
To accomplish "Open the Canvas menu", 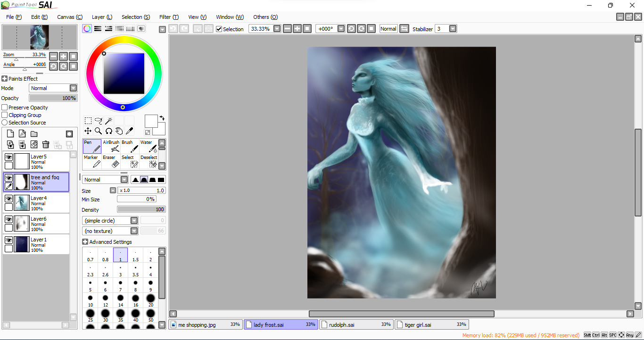I will pyautogui.click(x=70, y=17).
